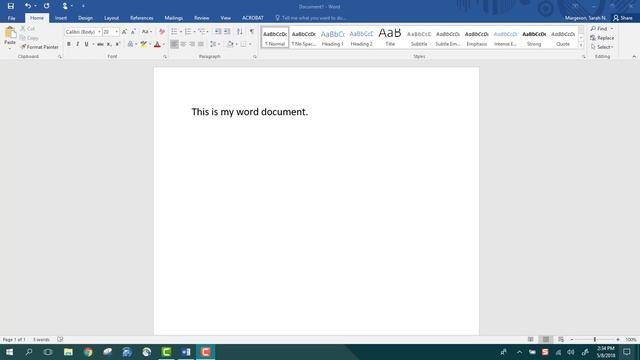Toggle Superscript formatting
The height and width of the screenshot is (360, 640).
tap(118, 44)
